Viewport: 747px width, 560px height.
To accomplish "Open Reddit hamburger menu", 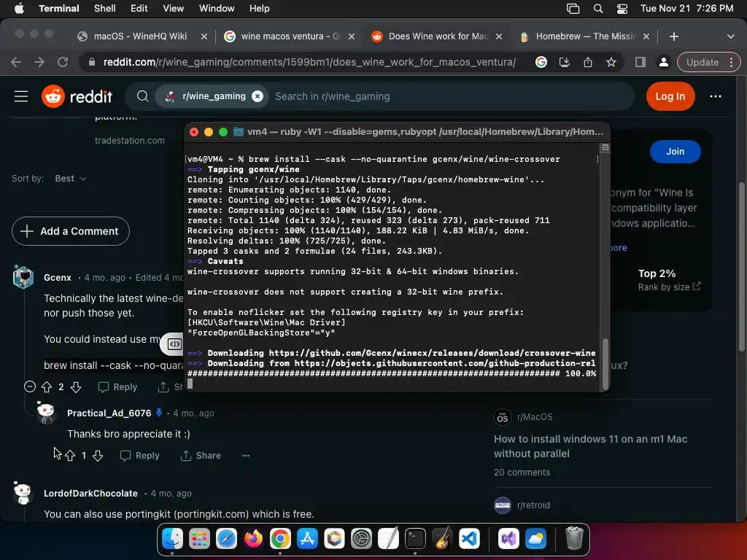I will click(x=21, y=96).
